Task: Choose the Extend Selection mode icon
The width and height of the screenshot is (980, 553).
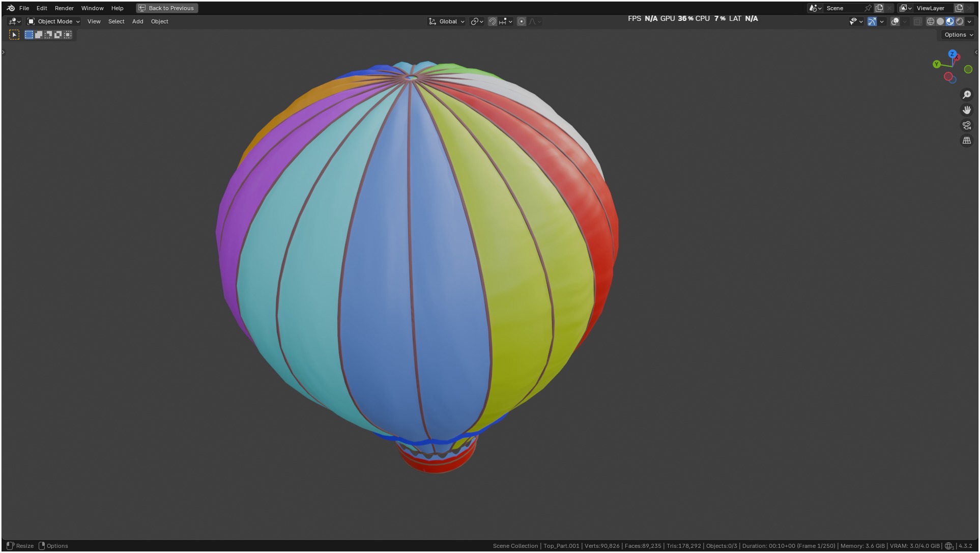Action: (x=39, y=35)
